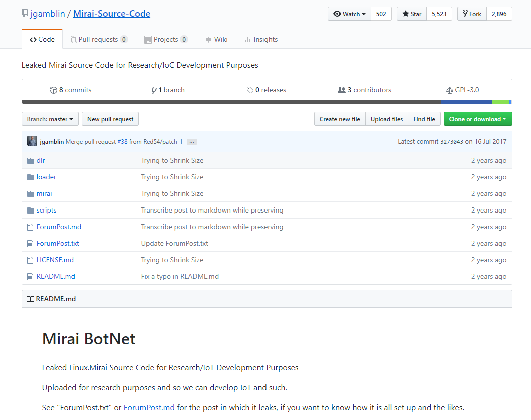Click the language breakdown color bar
Screen dimensions: 531x420
click(x=267, y=102)
